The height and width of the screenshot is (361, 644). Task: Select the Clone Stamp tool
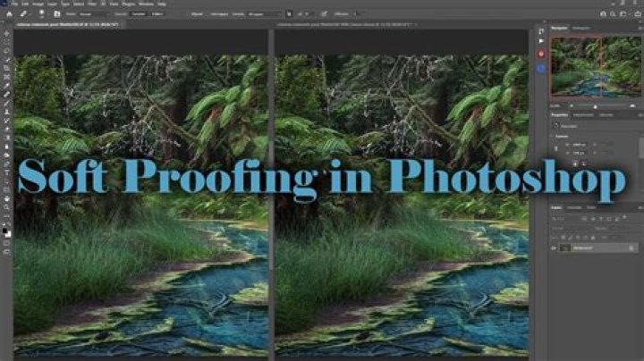6,112
